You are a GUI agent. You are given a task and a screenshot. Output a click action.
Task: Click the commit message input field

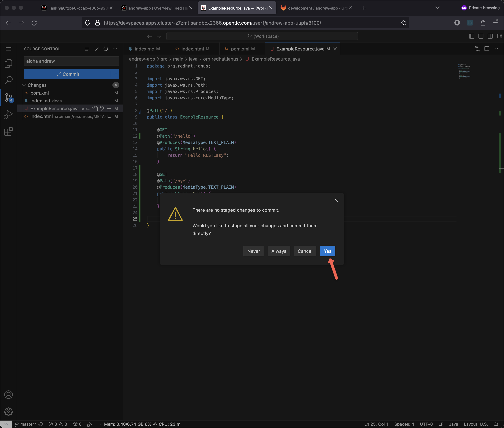tap(71, 61)
